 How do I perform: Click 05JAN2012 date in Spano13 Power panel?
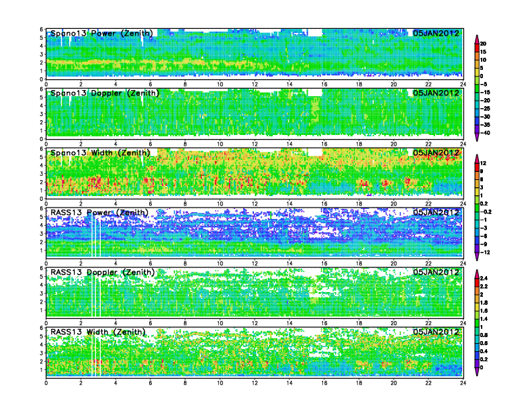click(436, 33)
